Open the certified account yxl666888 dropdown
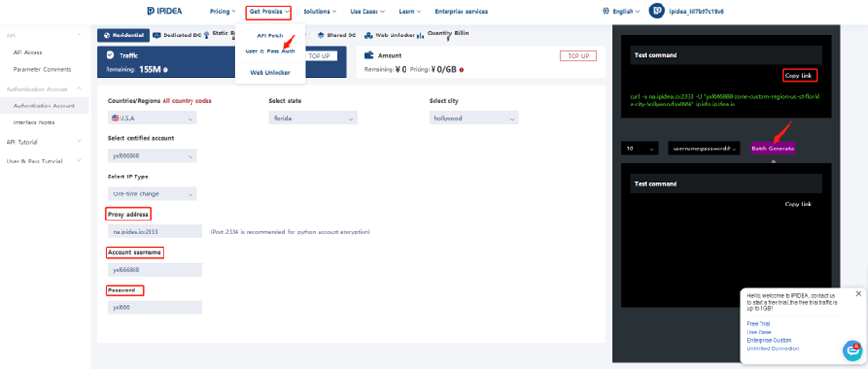The width and height of the screenshot is (868, 369). 152,156
